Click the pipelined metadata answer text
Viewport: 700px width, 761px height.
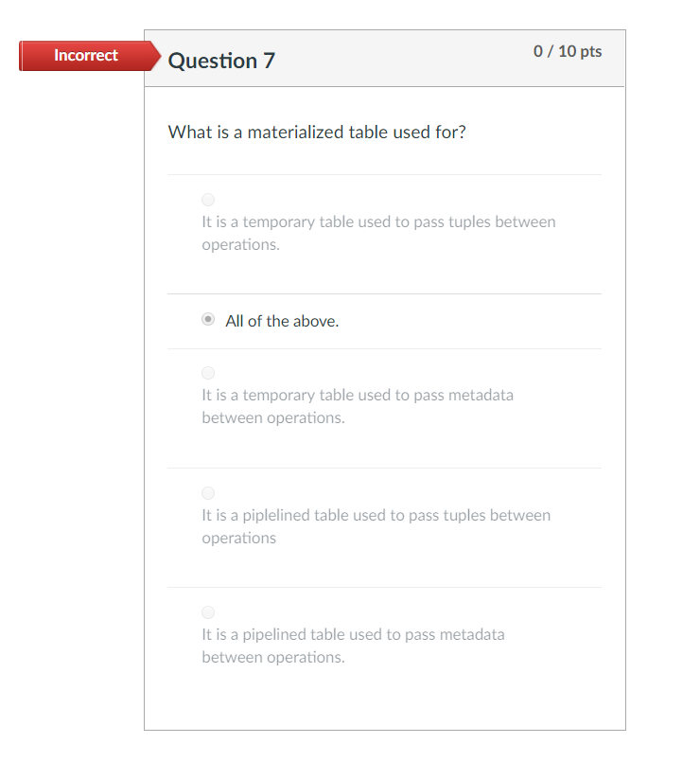pos(353,646)
